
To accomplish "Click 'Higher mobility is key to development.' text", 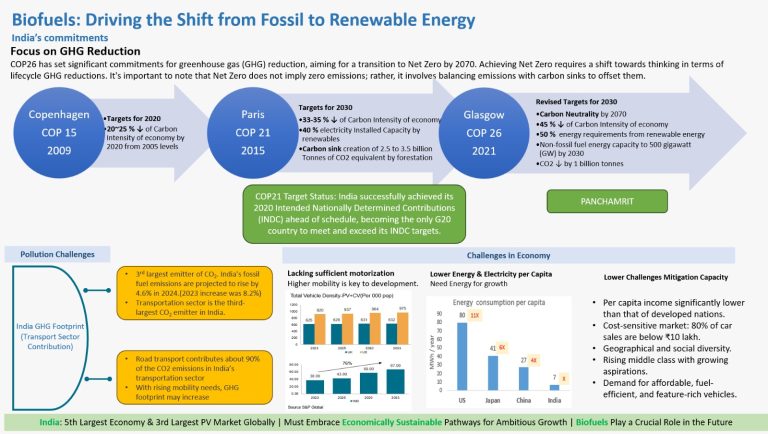I will point(353,284).
